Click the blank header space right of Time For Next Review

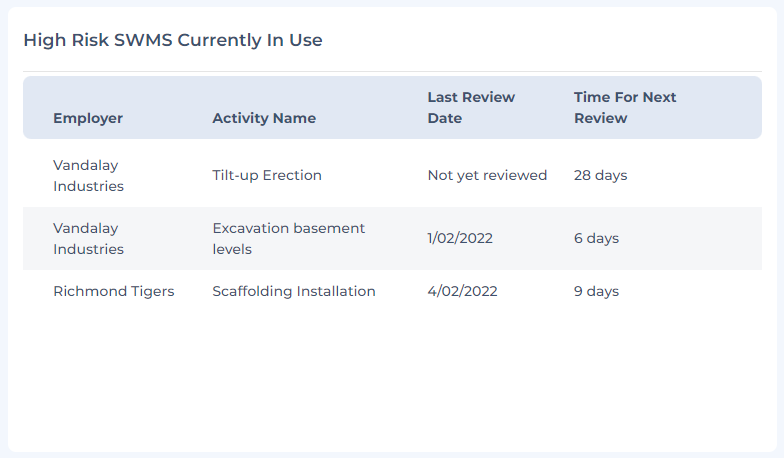(x=720, y=108)
